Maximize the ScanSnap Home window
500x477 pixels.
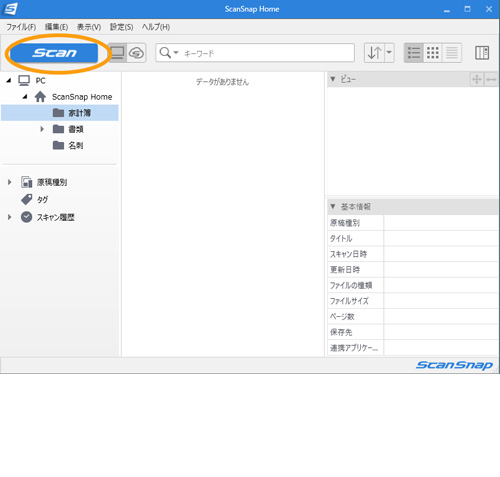pyautogui.click(x=467, y=9)
